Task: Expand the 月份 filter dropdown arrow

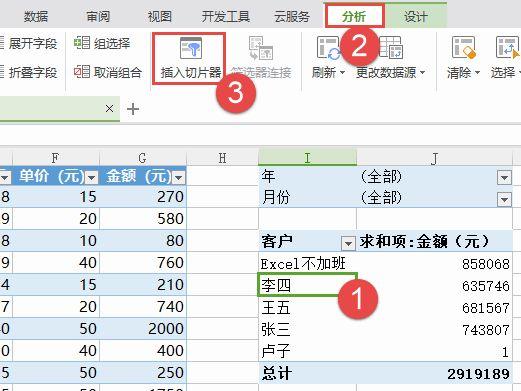Action: pyautogui.click(x=504, y=199)
